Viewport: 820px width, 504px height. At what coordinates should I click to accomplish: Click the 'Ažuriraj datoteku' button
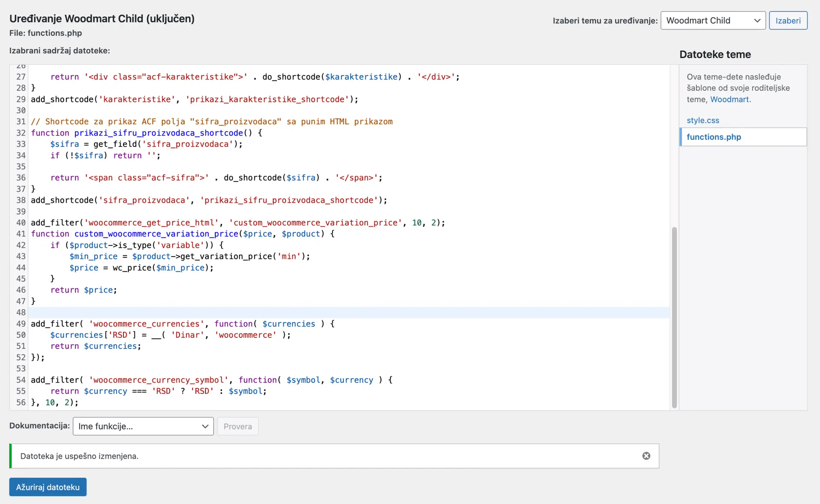(48, 487)
